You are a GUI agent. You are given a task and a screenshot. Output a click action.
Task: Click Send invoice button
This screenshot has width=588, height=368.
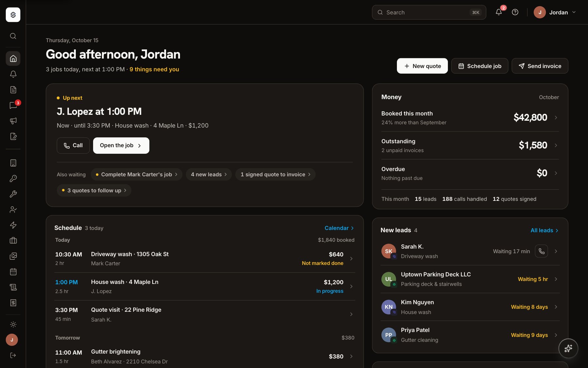[x=540, y=66]
